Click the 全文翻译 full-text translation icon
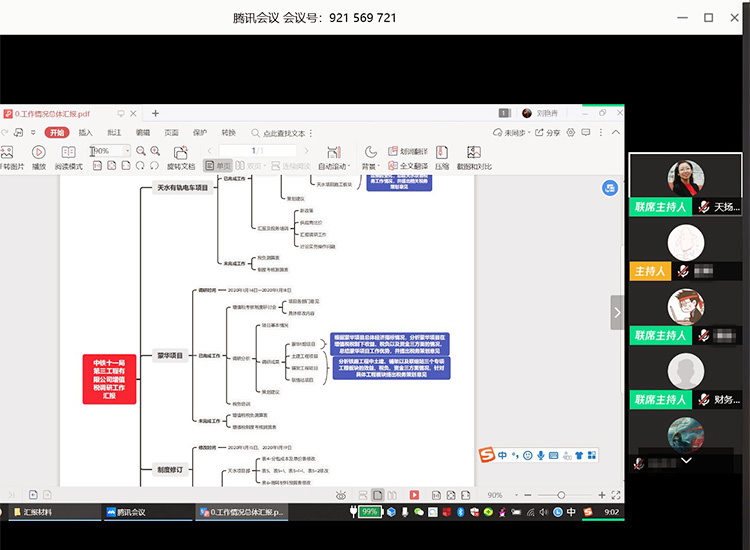This screenshot has height=550, width=750. tap(407, 166)
